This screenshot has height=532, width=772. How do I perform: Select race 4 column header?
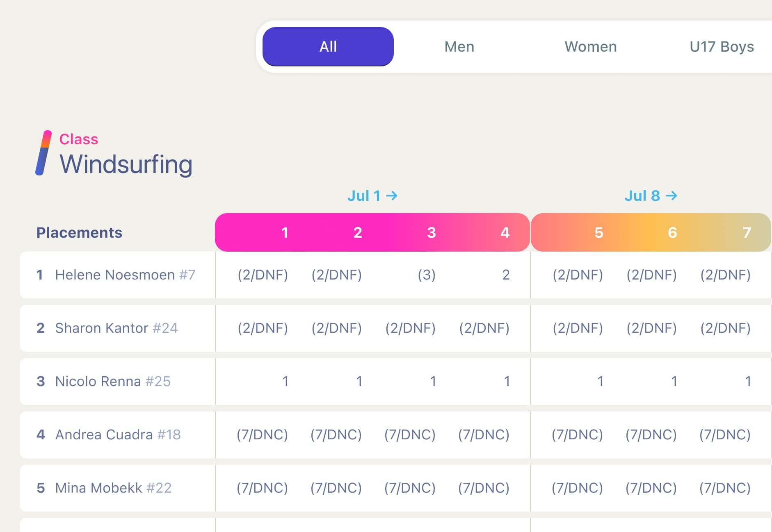click(505, 233)
